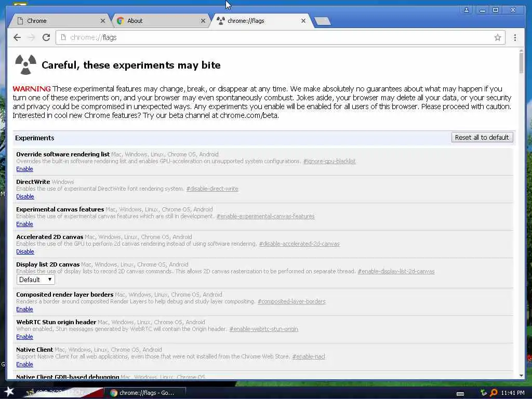
Task: Bookmark this page with the star icon
Action: tap(497, 37)
